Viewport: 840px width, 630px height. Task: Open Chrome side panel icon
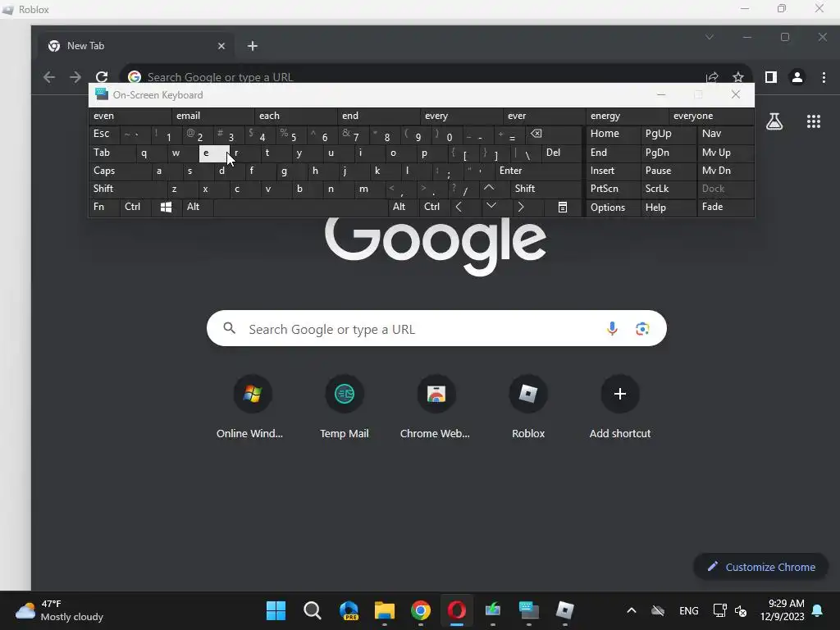(x=771, y=77)
